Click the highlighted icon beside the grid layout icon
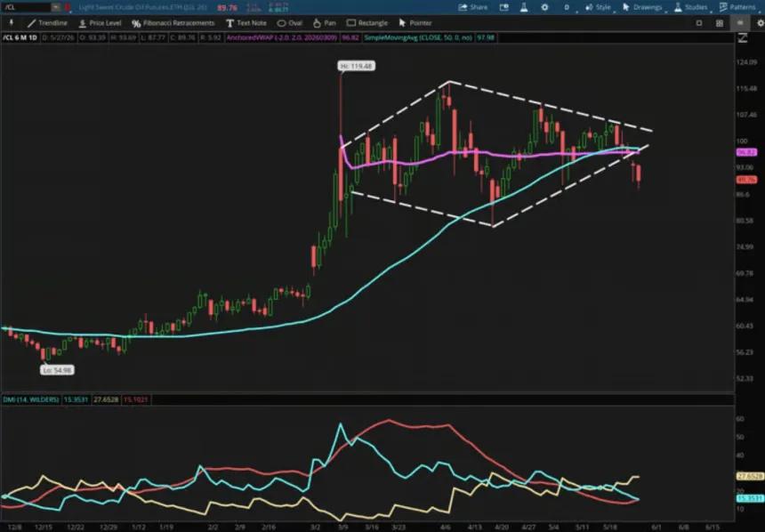The image size is (765, 532). click(x=740, y=22)
